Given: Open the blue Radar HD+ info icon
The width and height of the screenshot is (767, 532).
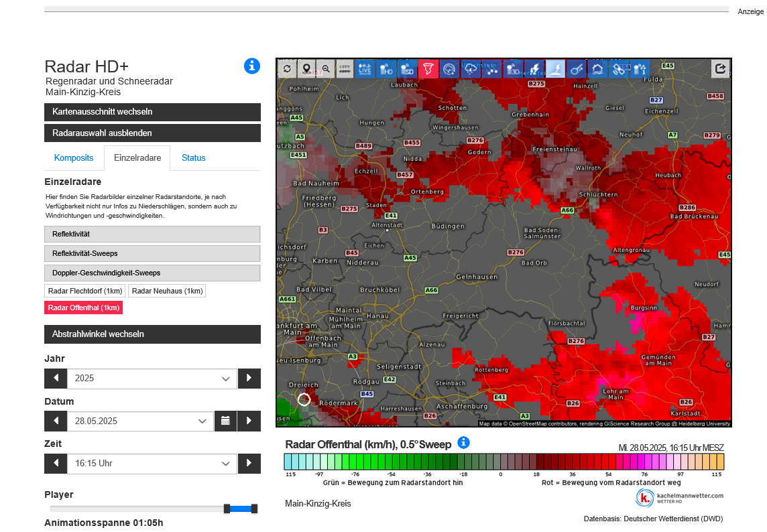Looking at the screenshot, I should click(251, 66).
